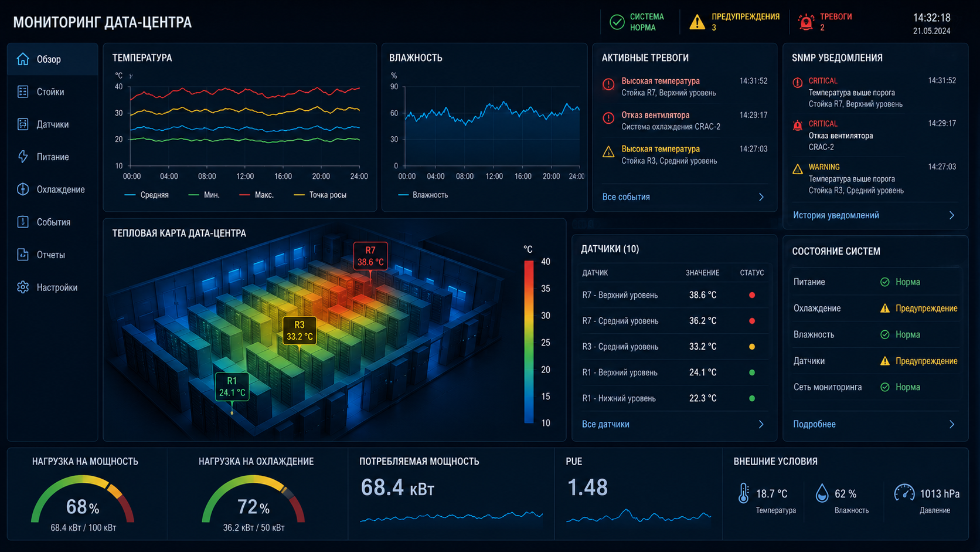
Task: Select the Питание lightning bolt icon
Action: [x=23, y=157]
